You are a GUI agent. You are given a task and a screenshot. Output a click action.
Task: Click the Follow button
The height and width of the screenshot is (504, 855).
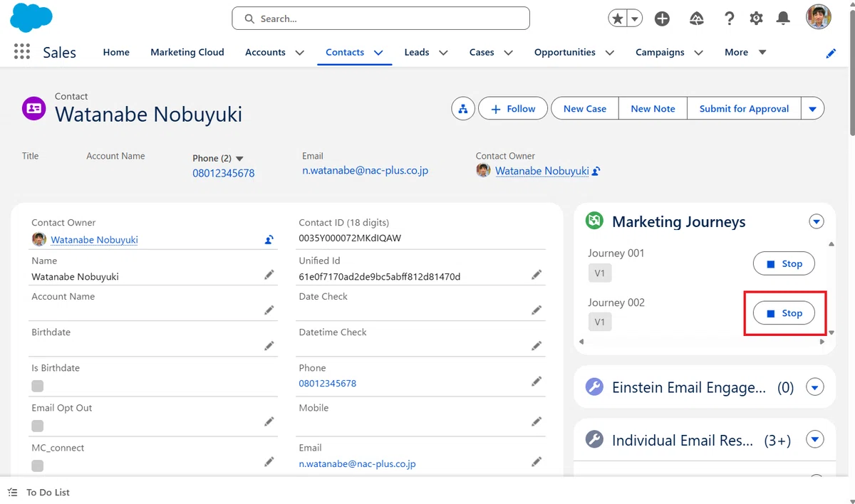pyautogui.click(x=513, y=109)
